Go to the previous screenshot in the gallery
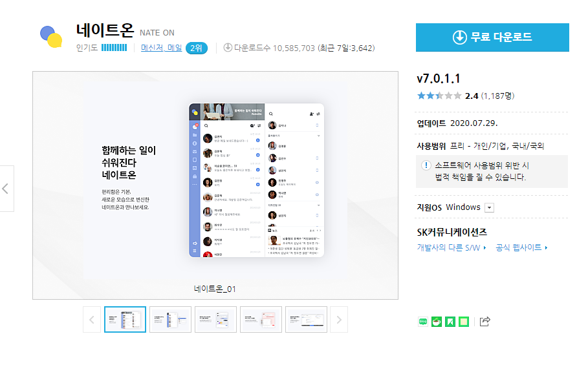Screen dimensions: 588x365 [x=6, y=188]
